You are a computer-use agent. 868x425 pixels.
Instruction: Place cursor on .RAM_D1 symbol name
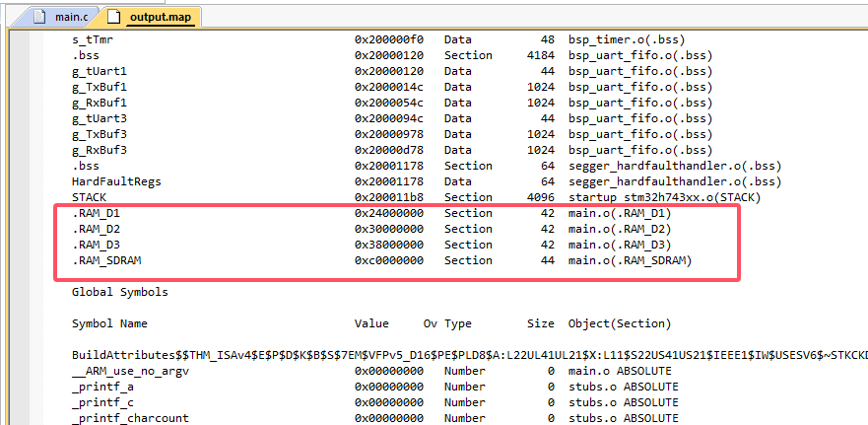[x=96, y=213]
